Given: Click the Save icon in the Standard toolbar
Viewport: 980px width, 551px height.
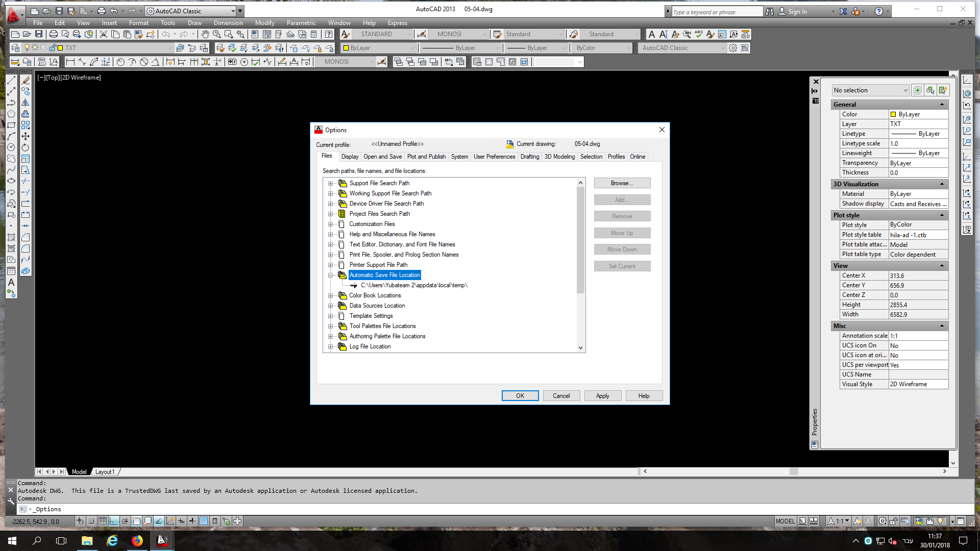Looking at the screenshot, I should click(39, 34).
